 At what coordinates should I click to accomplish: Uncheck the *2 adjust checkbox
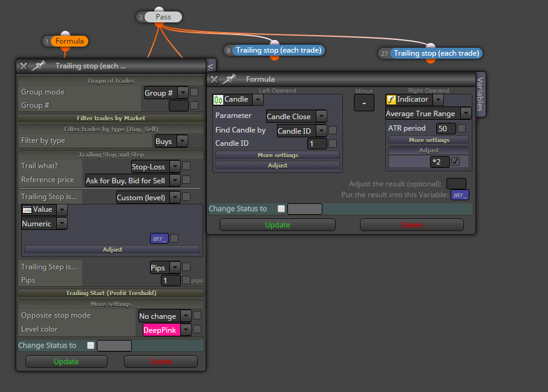point(455,162)
